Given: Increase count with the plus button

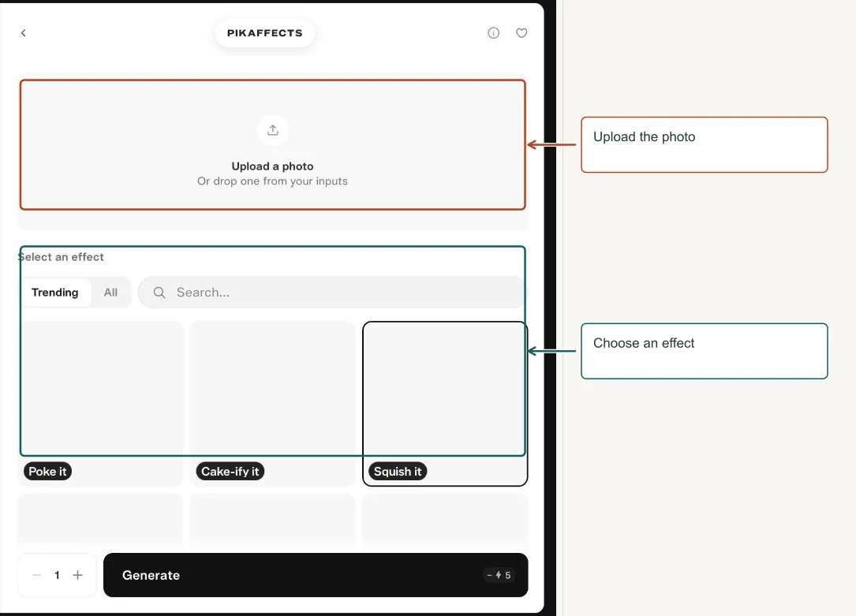Looking at the screenshot, I should pyautogui.click(x=77, y=575).
